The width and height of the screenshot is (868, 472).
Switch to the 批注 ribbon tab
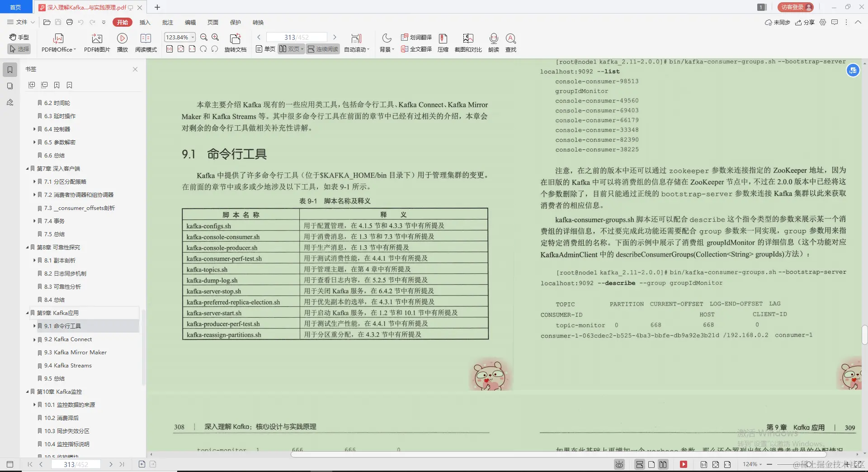point(168,22)
